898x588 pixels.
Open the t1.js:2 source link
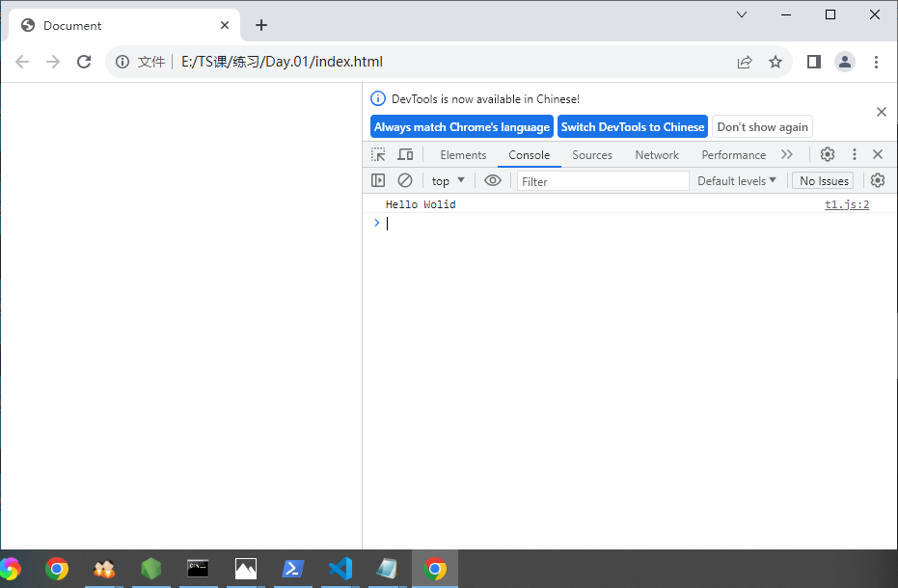[x=846, y=203]
